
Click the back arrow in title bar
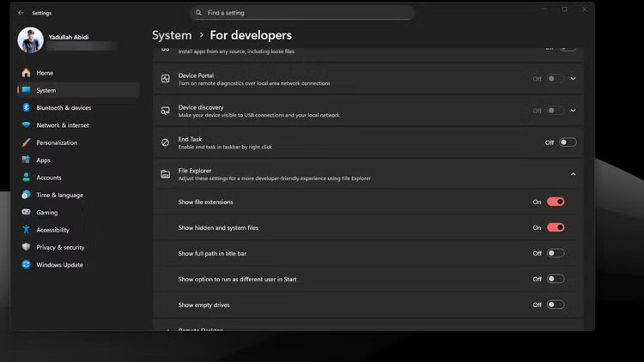click(x=21, y=13)
